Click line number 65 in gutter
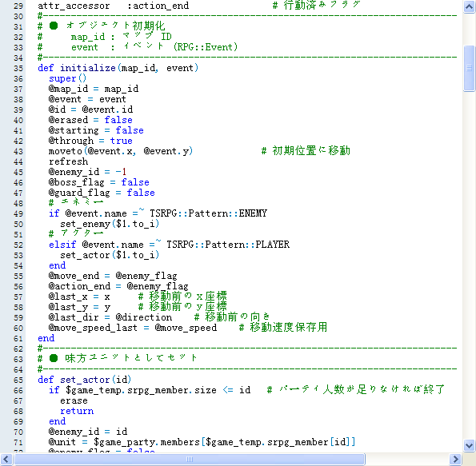 click(18, 380)
